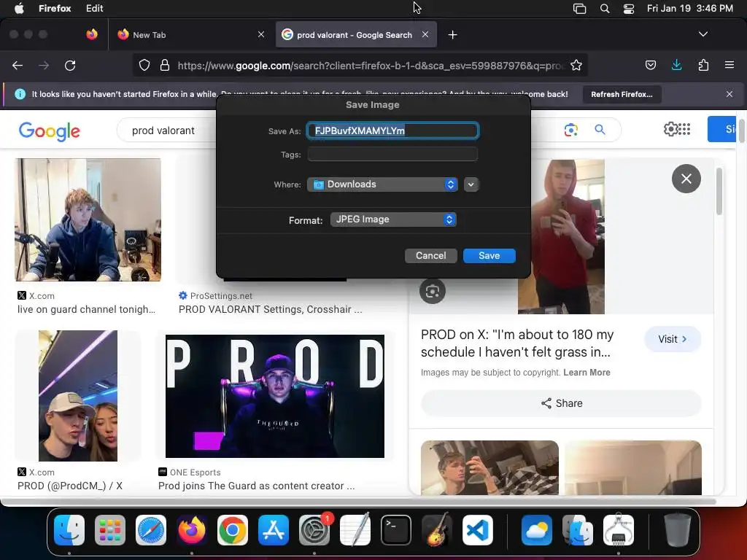Launch Google Chrome from the dock
This screenshot has height=560, width=747.
[x=233, y=530]
